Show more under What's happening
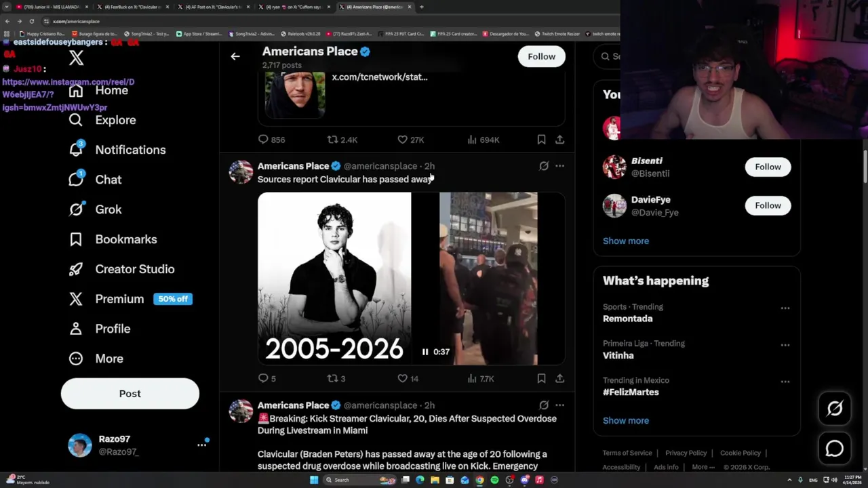868x488 pixels. click(626, 420)
